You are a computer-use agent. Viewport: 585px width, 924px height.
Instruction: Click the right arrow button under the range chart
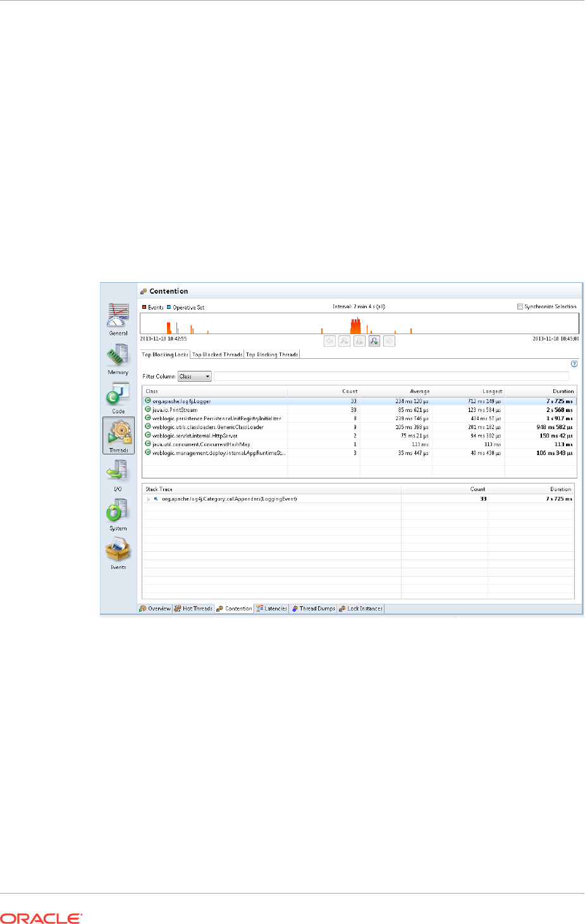(389, 341)
